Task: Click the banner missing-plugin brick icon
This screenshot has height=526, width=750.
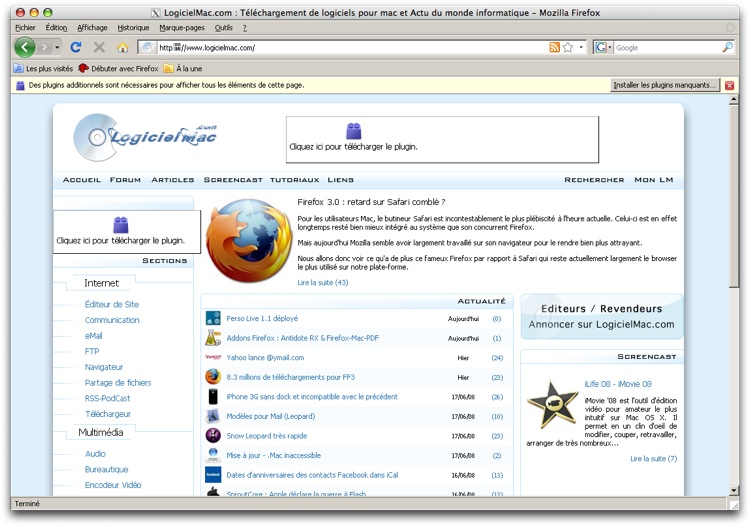Action: coord(353,131)
